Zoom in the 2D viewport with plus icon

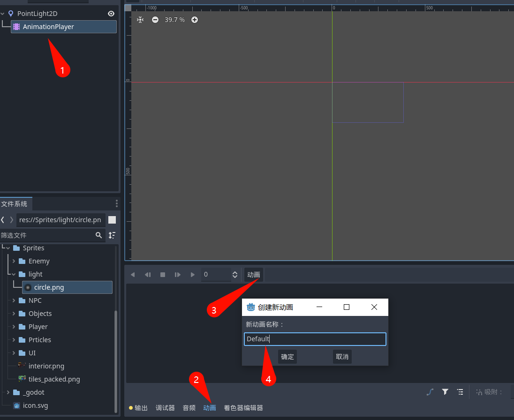coord(194,20)
